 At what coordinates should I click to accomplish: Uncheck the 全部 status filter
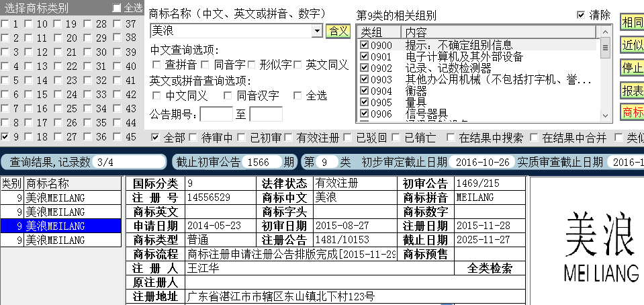(155, 137)
